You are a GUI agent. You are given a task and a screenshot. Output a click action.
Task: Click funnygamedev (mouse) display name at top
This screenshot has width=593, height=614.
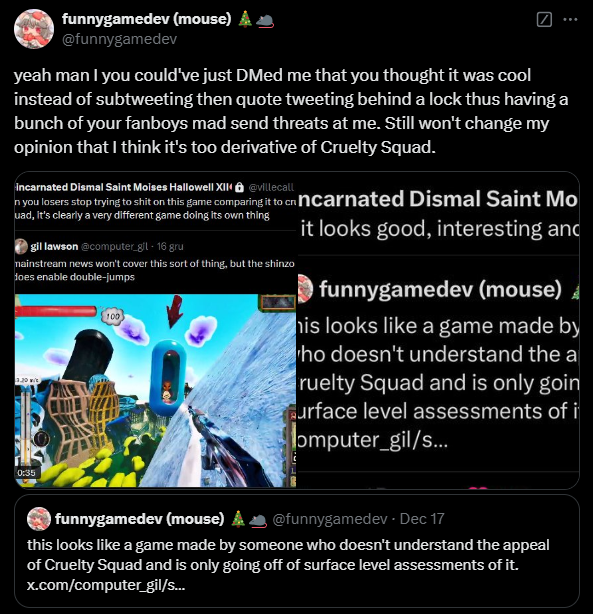pyautogui.click(x=146, y=18)
